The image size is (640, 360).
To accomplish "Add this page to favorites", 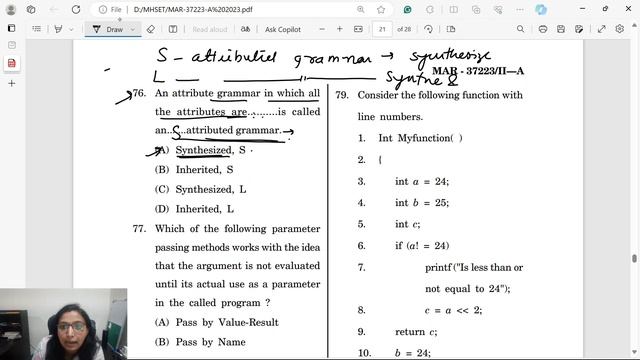I will coord(381,9).
